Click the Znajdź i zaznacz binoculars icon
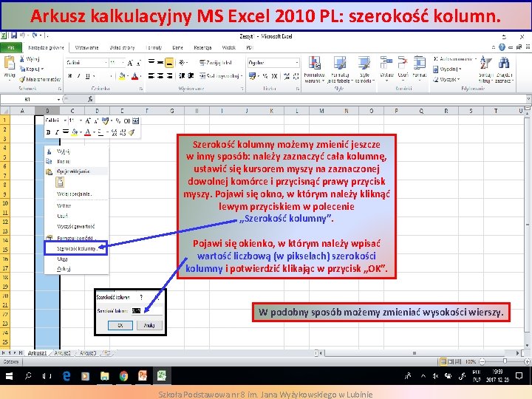Screen dimensions: 532x399 (x=504, y=63)
